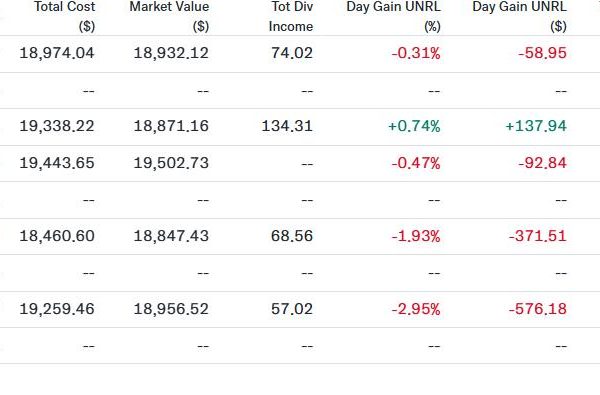Sort by the Market Value ($) column header
The image size is (600, 395).
[x=169, y=16]
